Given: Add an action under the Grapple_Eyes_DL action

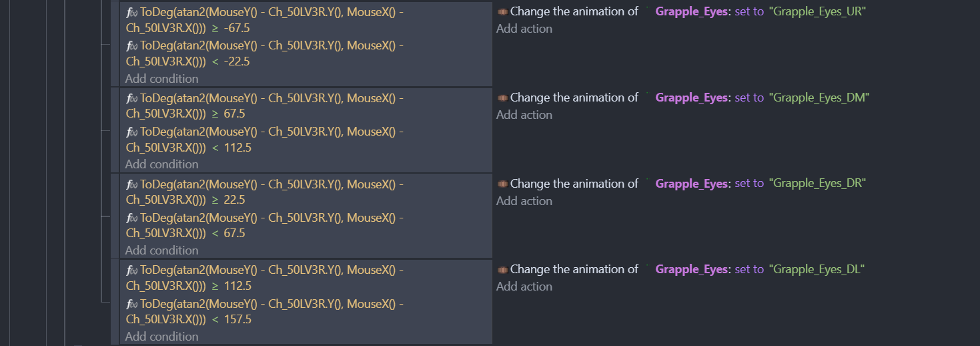Looking at the screenshot, I should [524, 287].
